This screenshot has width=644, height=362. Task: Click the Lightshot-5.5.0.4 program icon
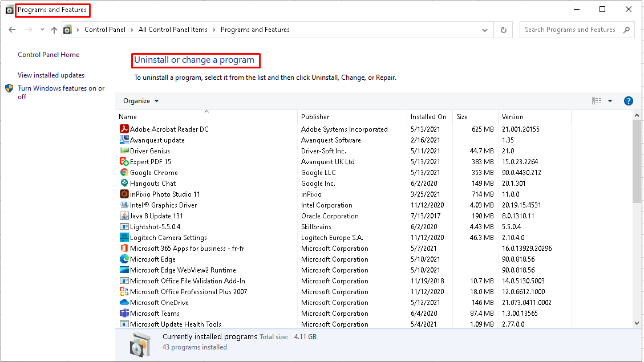coord(124,226)
